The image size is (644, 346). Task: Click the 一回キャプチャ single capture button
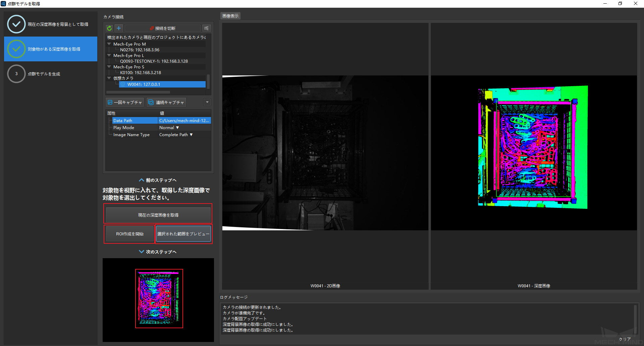pos(125,103)
